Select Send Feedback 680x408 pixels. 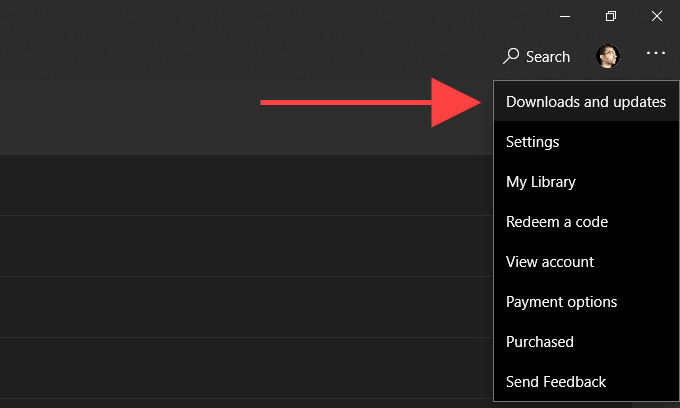point(556,382)
